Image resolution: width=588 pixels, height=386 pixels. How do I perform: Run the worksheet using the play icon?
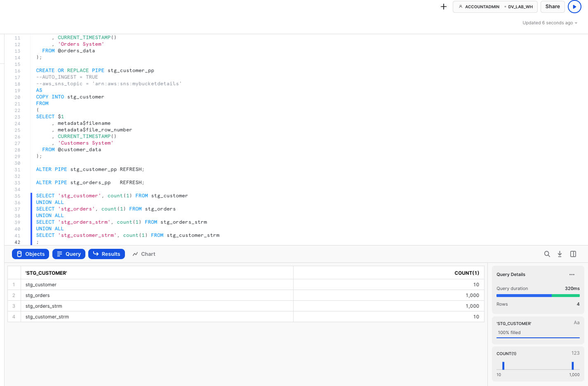point(574,7)
